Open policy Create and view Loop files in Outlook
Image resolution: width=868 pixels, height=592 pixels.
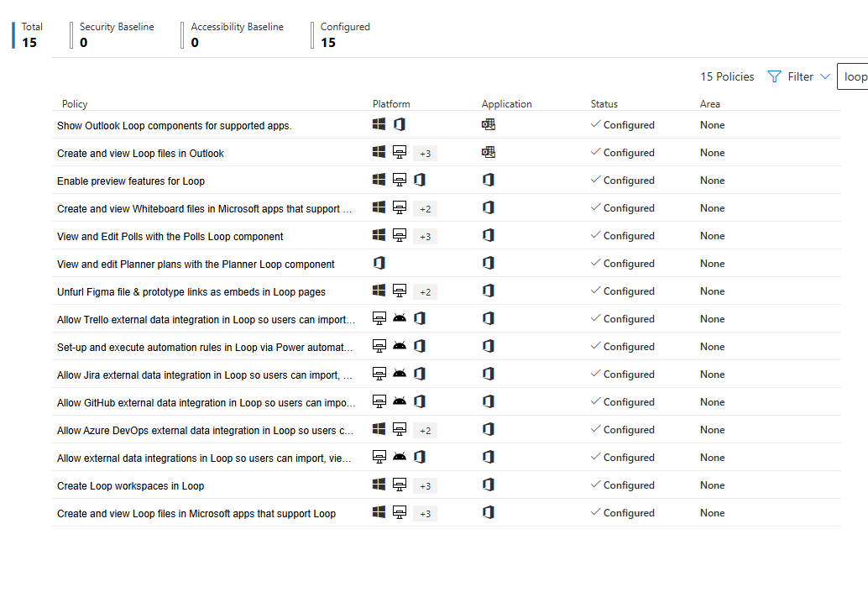140,154
